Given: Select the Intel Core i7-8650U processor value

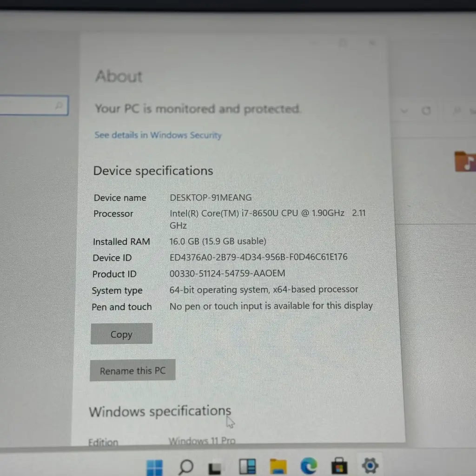Looking at the screenshot, I should pos(267,219).
